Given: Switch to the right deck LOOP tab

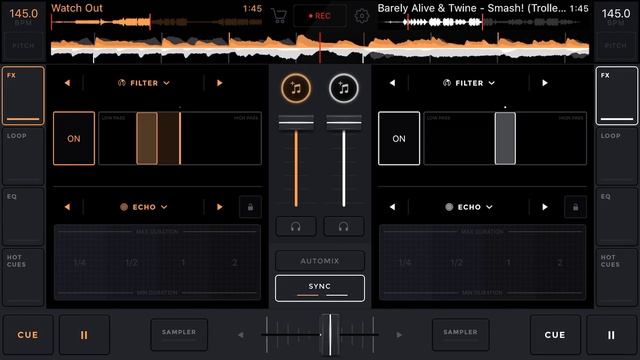Looking at the screenshot, I should pyautogui.click(x=617, y=156).
